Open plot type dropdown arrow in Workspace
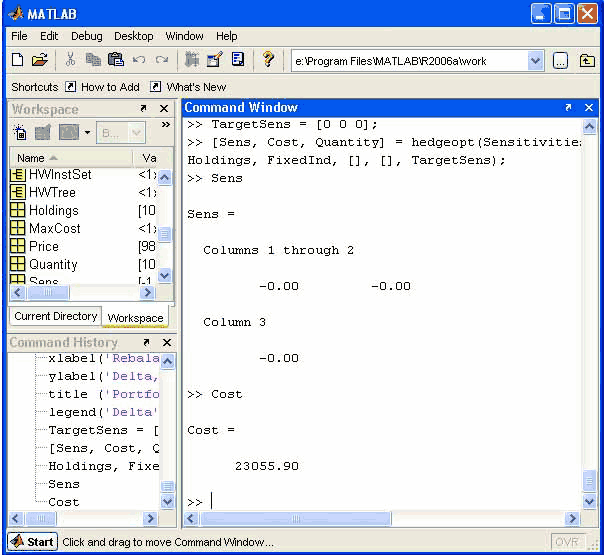The image size is (604, 555). click(x=87, y=133)
